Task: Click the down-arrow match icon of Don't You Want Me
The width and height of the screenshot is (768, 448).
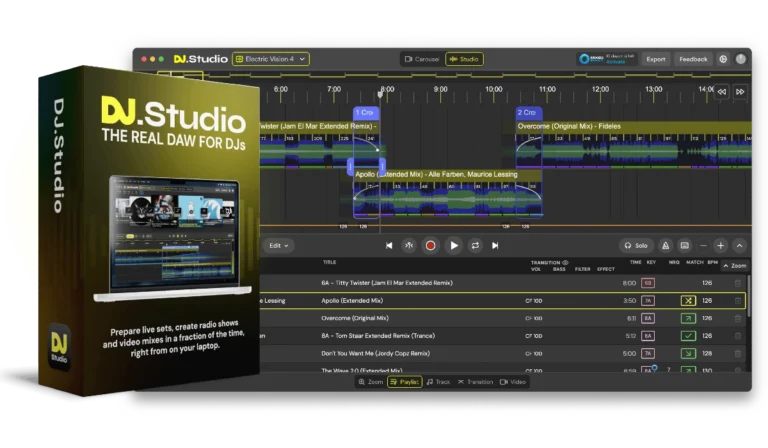Action: pyautogui.click(x=688, y=354)
